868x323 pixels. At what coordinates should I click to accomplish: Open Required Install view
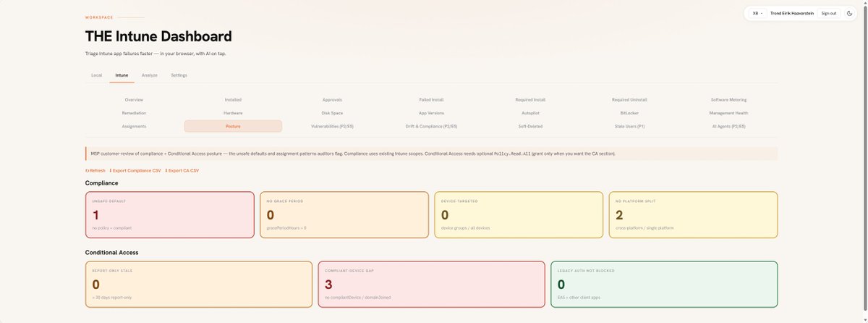530,100
